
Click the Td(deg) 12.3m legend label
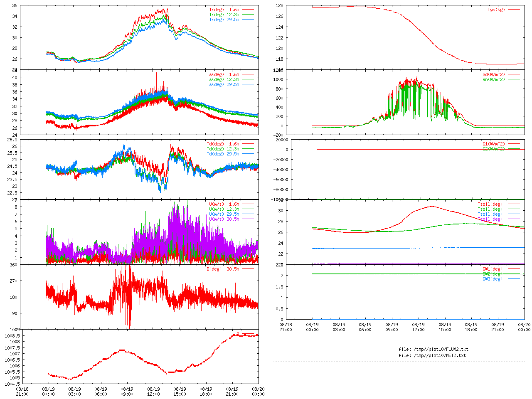click(x=223, y=149)
